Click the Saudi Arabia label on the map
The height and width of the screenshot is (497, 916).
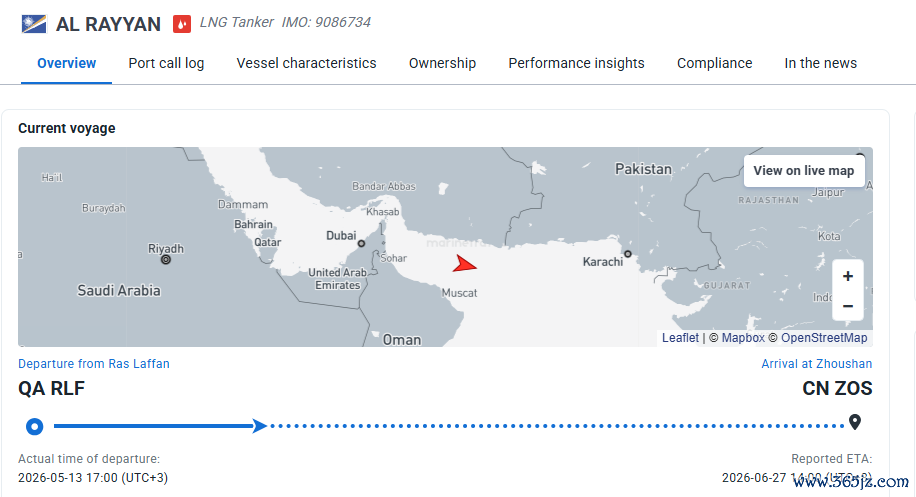[119, 290]
